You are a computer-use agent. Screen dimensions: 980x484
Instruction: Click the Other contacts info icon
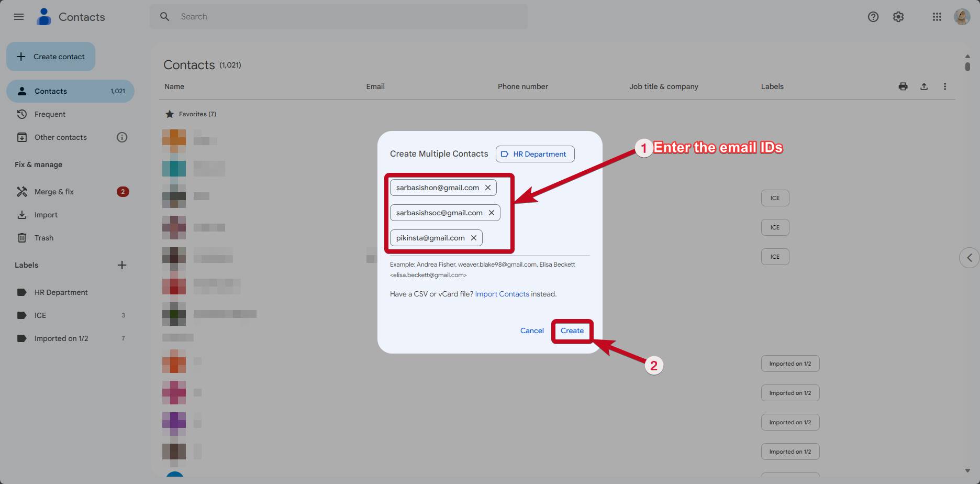[122, 137]
